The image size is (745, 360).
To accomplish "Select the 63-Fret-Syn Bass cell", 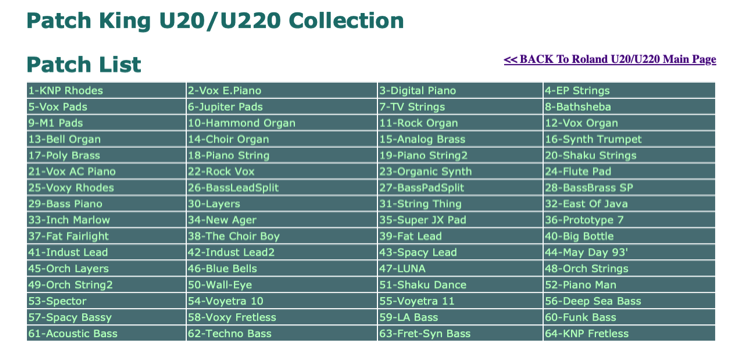I will (x=460, y=333).
